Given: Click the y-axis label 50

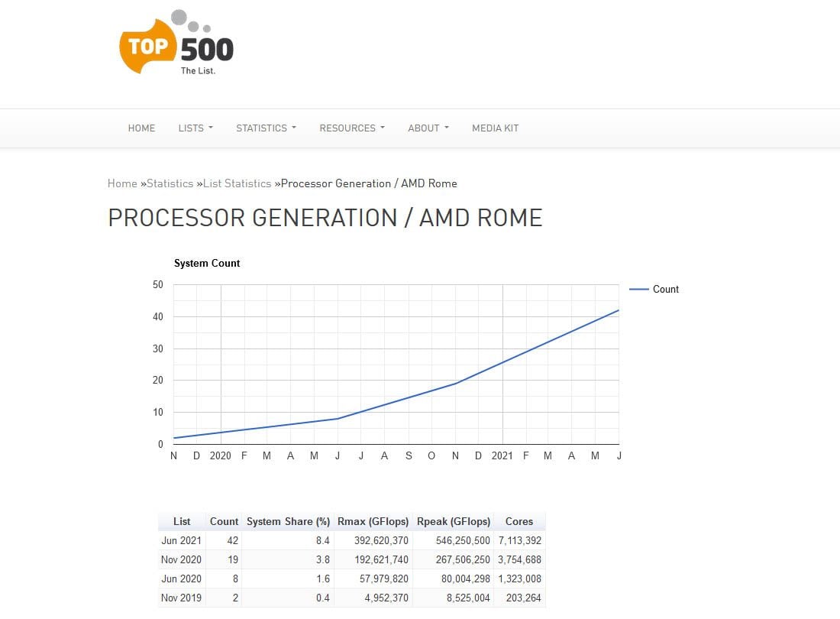Looking at the screenshot, I should point(157,284).
